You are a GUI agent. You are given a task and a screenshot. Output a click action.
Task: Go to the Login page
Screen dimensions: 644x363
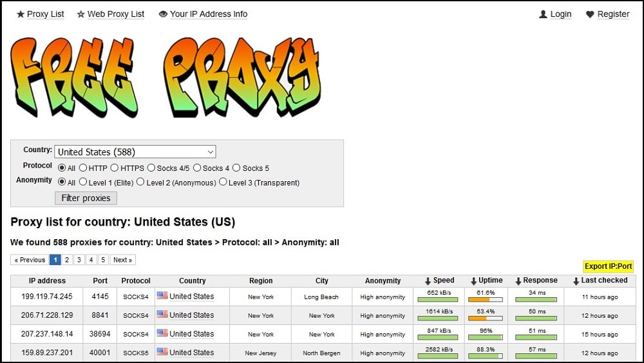pyautogui.click(x=561, y=14)
